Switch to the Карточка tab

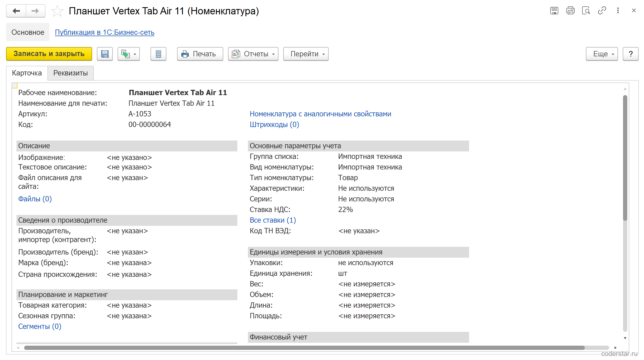click(x=27, y=73)
